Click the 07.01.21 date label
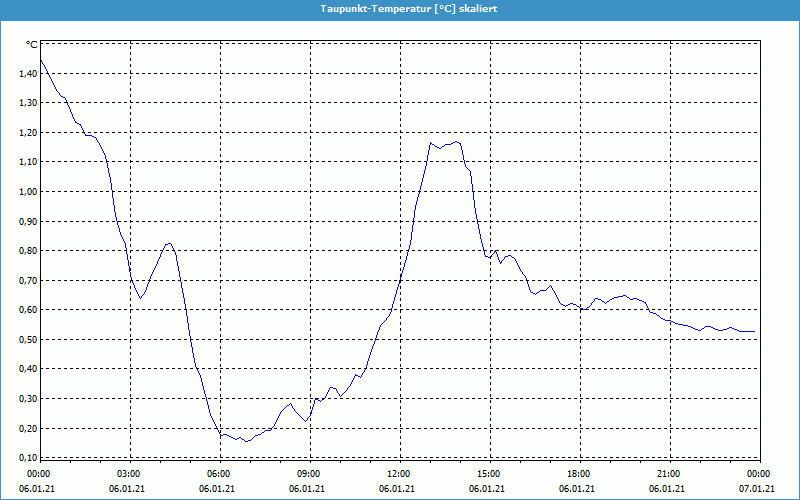Screen dimensions: 800x500 (757, 489)
